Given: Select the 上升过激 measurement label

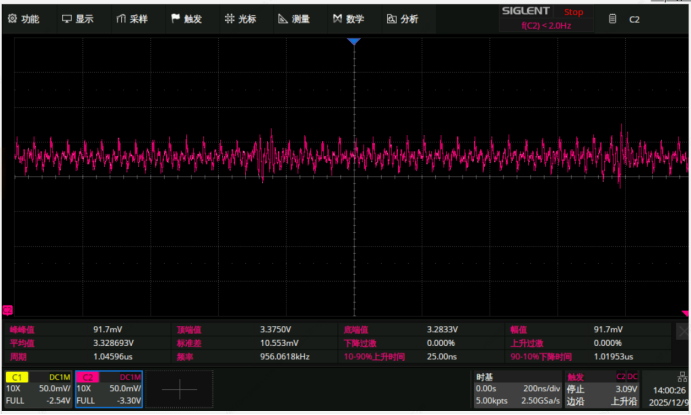Looking at the screenshot, I should [x=527, y=343].
